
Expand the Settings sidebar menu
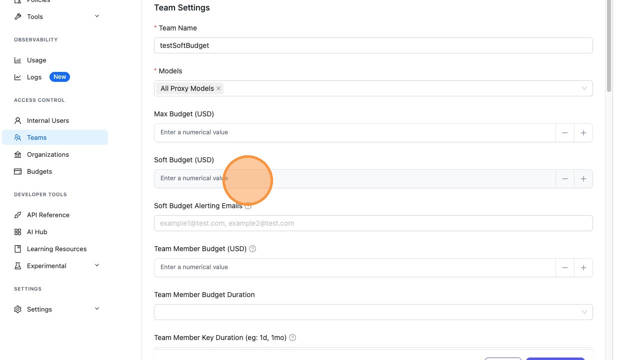tap(97, 309)
